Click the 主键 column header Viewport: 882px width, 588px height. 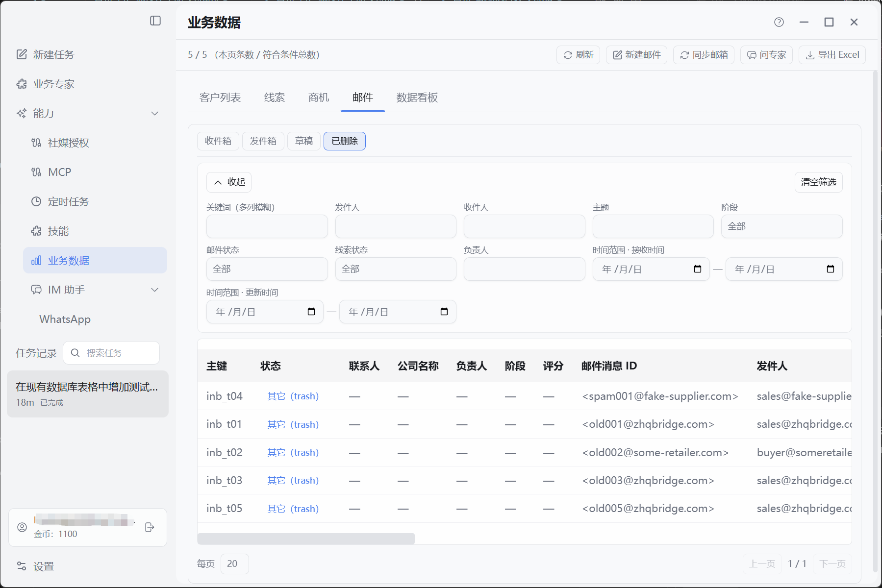(217, 366)
